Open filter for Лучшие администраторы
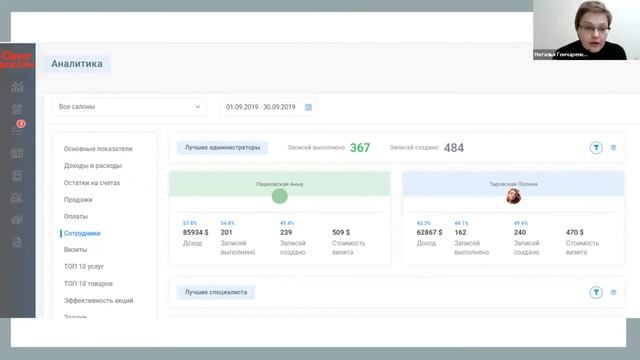This screenshot has height=360, width=640. (596, 148)
